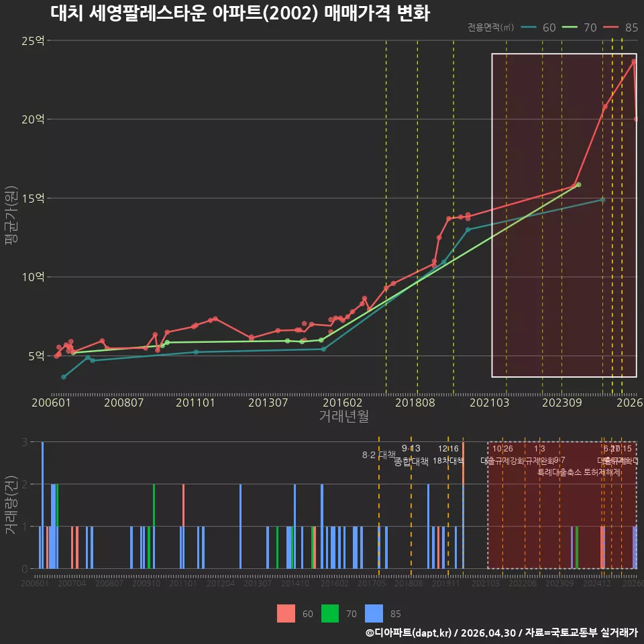Click the y-axis title '평균가(원)'

(11, 215)
